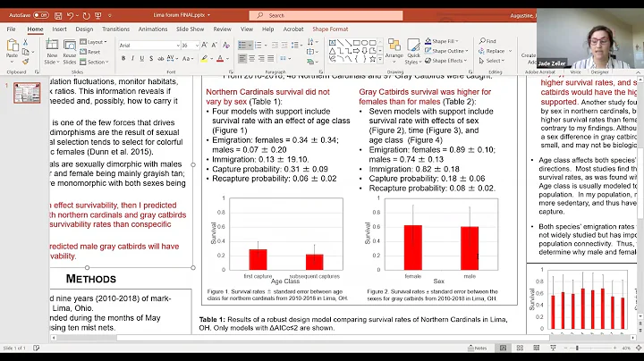
Task: Open Line Spacing options
Action: tap(296, 45)
